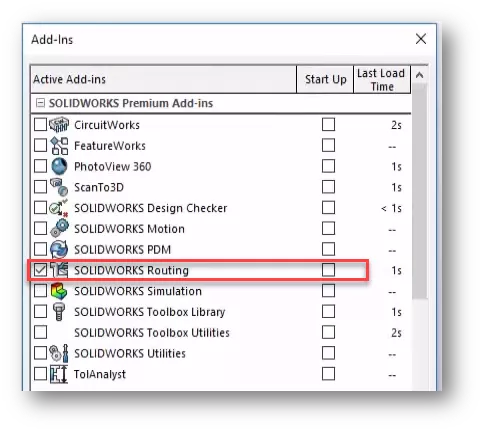Screen dimensions: 484x433
Task: Click the ScanTo3D add-in icon
Action: pyautogui.click(x=59, y=187)
